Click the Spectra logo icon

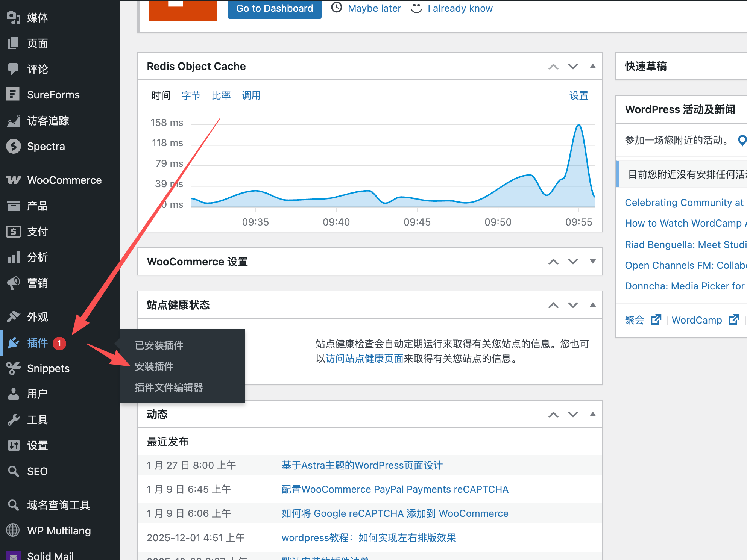click(x=14, y=146)
